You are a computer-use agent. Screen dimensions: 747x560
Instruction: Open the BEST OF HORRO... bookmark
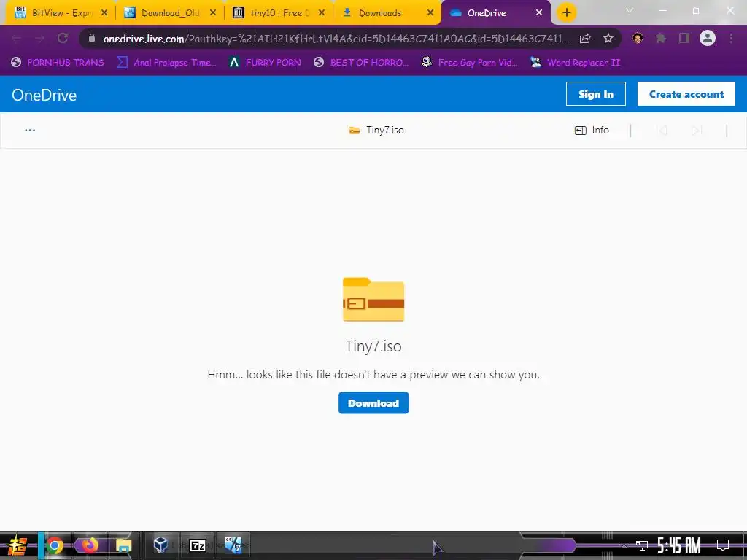(361, 63)
